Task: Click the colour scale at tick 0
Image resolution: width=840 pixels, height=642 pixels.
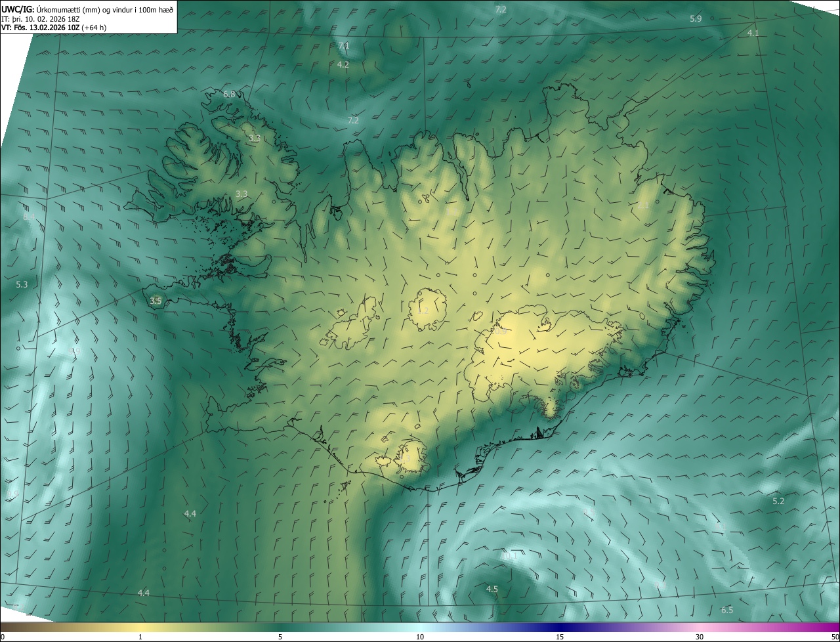Action: [x=2, y=637]
